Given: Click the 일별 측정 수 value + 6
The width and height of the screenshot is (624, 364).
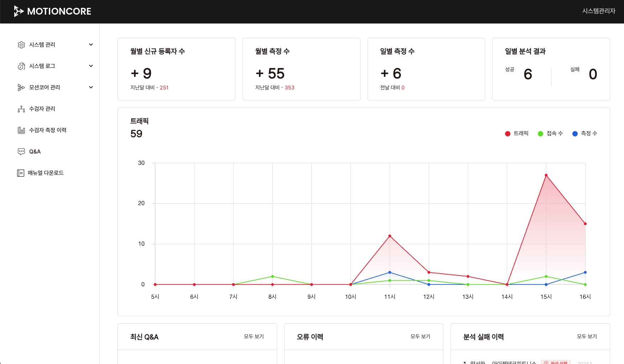Looking at the screenshot, I should 391,73.
